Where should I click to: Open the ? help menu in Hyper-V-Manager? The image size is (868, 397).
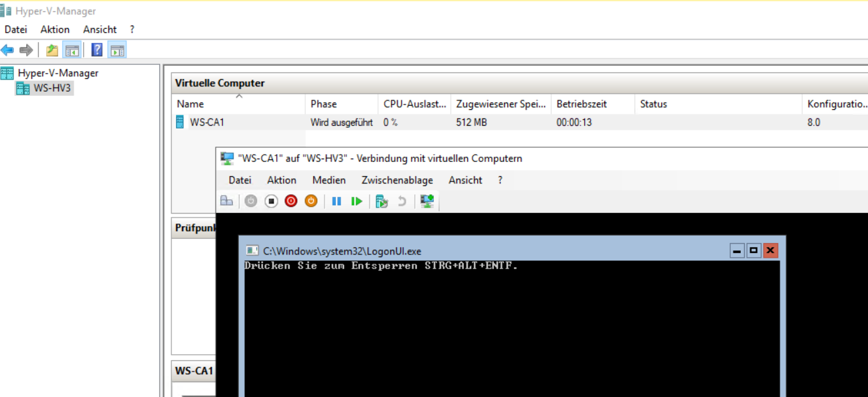click(x=133, y=29)
